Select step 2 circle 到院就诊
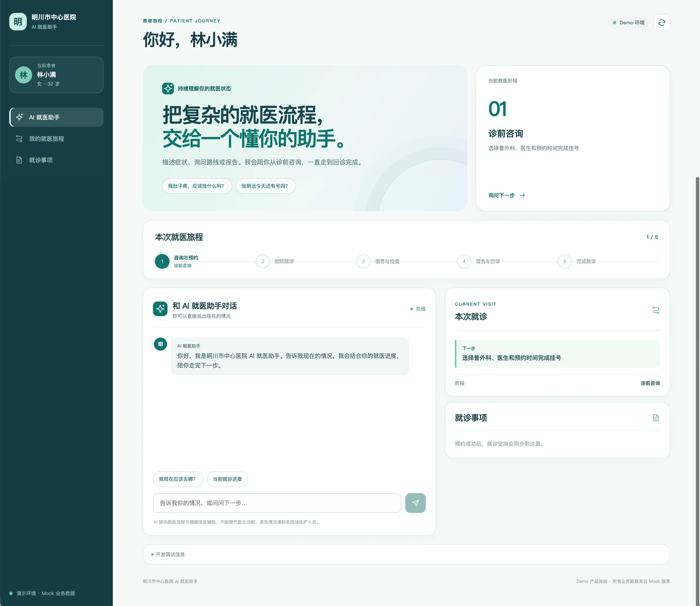Image resolution: width=700 pixels, height=606 pixels. (263, 261)
